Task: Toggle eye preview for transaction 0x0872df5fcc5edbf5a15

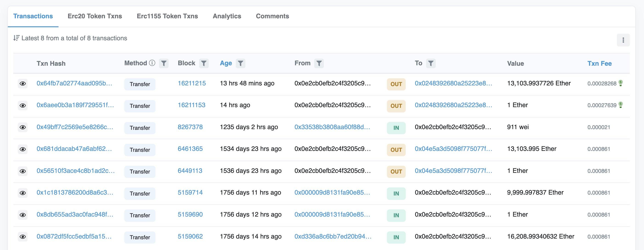Action: click(x=23, y=237)
